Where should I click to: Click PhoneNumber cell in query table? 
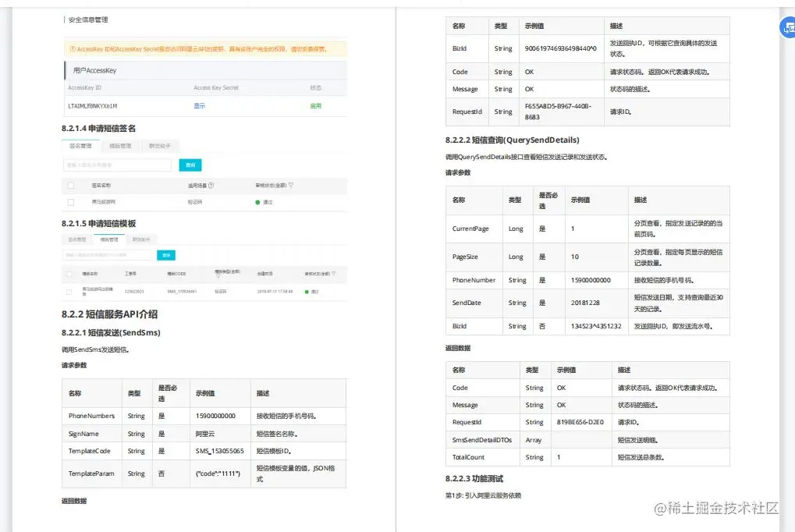(x=474, y=280)
